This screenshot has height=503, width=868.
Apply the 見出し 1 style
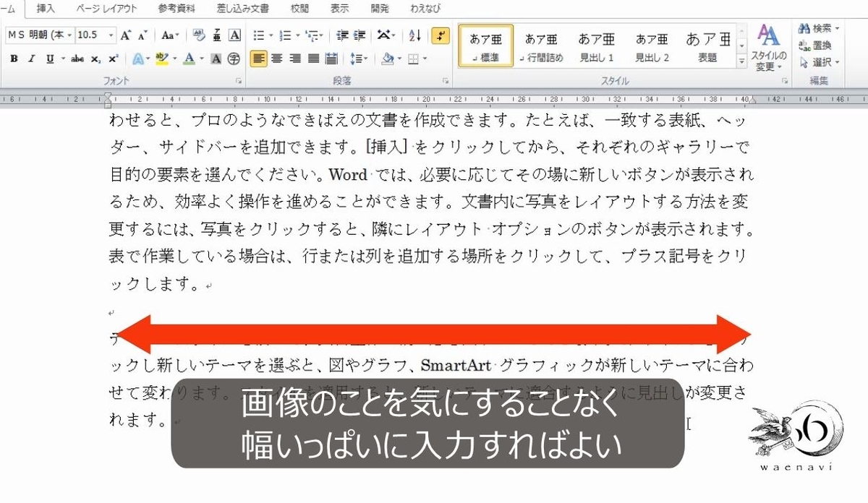597,46
